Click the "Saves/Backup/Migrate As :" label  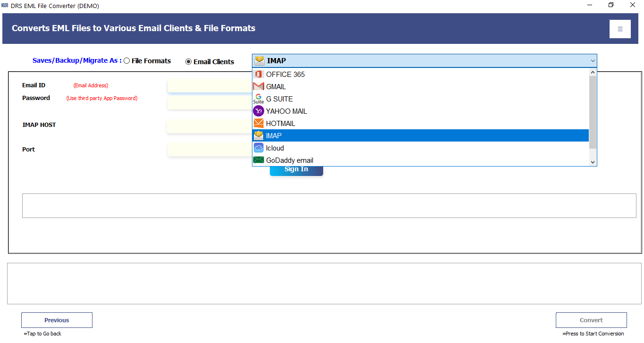click(77, 60)
